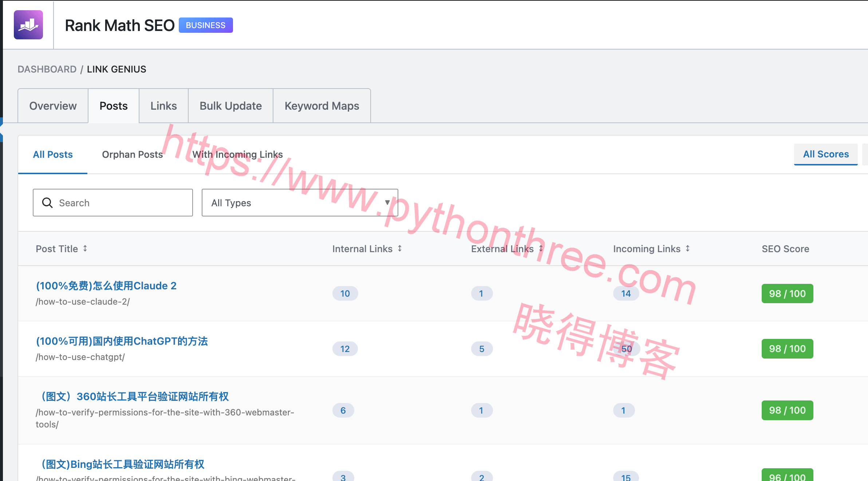Click /how-to-use-claude-2/ slug text

point(83,302)
